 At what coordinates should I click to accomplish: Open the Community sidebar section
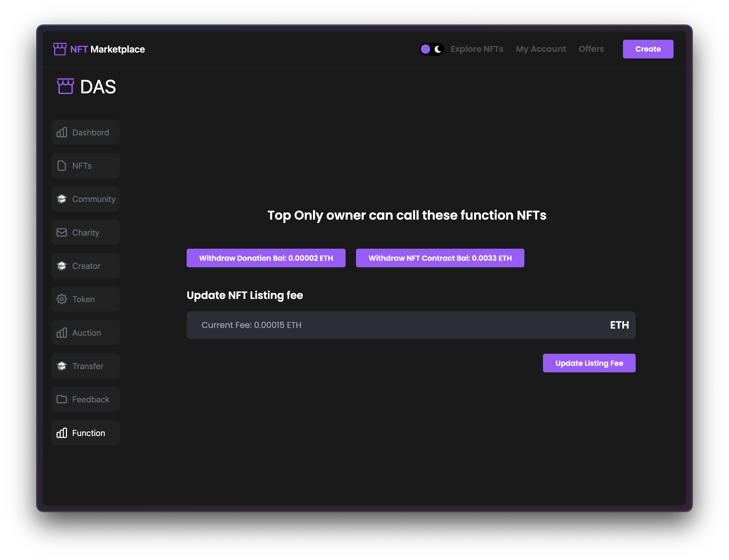(86, 199)
